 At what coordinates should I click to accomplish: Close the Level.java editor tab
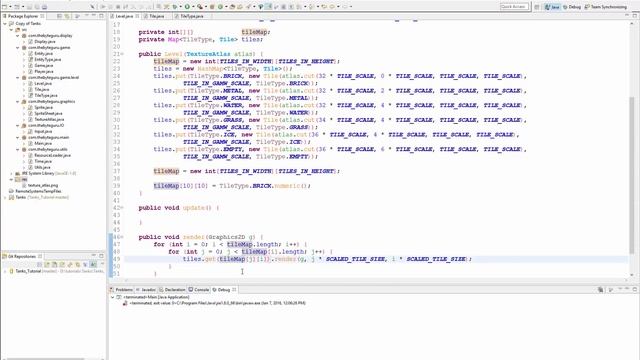[x=137, y=16]
